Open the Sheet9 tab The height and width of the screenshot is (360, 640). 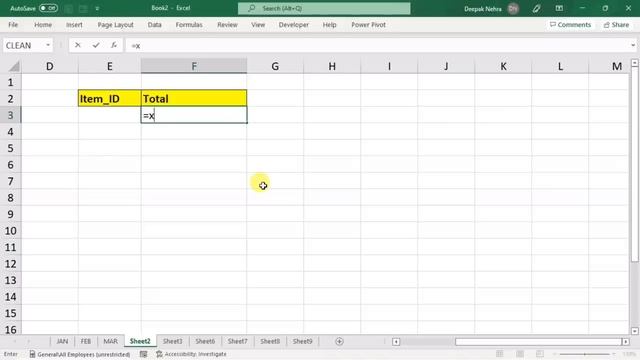click(302, 341)
